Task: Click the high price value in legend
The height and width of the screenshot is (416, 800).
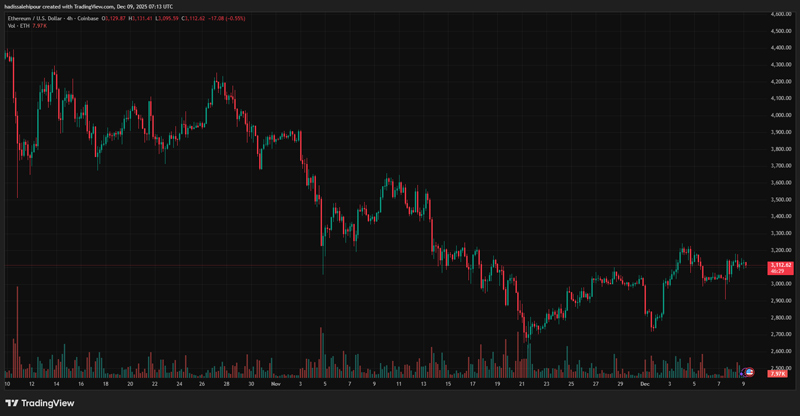Action: 145,18
